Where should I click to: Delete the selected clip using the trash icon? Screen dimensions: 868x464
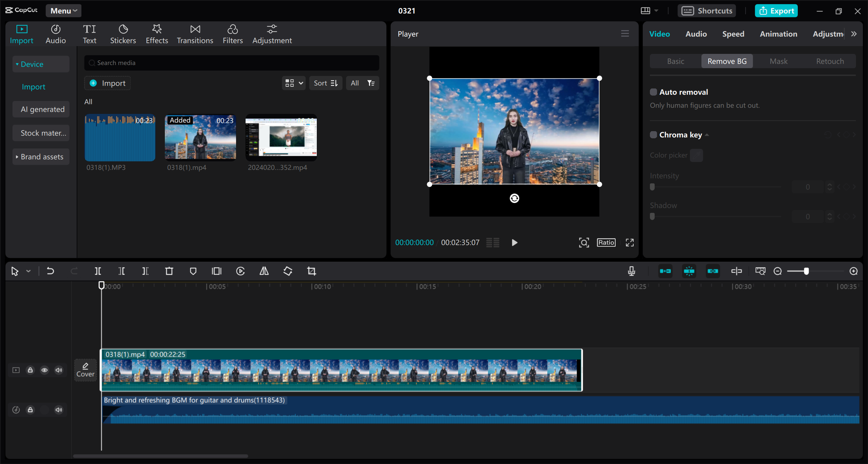pyautogui.click(x=169, y=271)
